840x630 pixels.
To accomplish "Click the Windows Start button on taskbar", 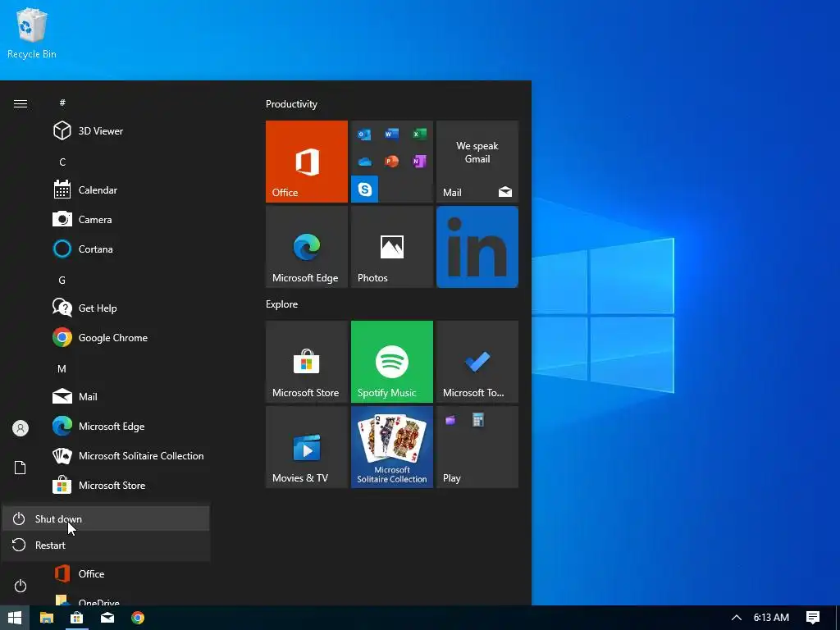I will (15, 618).
